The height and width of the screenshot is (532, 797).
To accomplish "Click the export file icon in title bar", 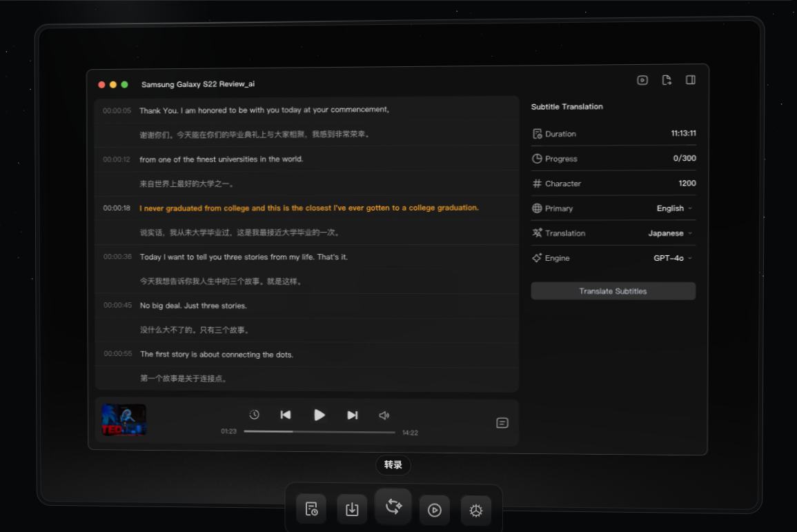I will (667, 80).
